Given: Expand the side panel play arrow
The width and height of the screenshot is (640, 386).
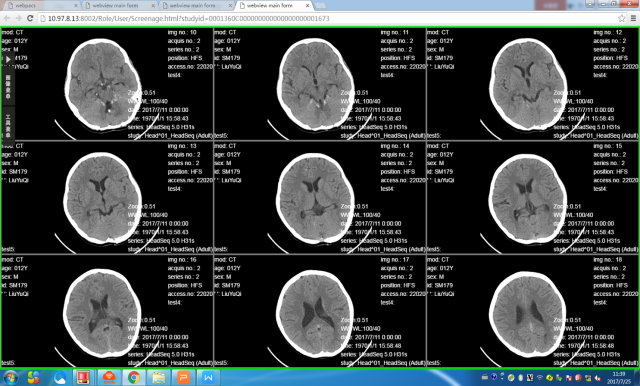Looking at the screenshot, I should pos(8,60).
